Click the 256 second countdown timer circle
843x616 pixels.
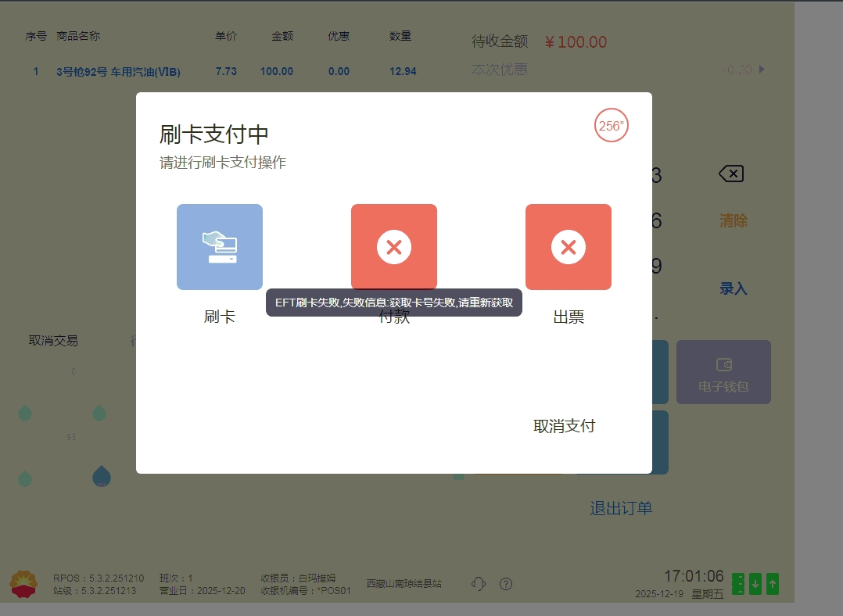[612, 125]
